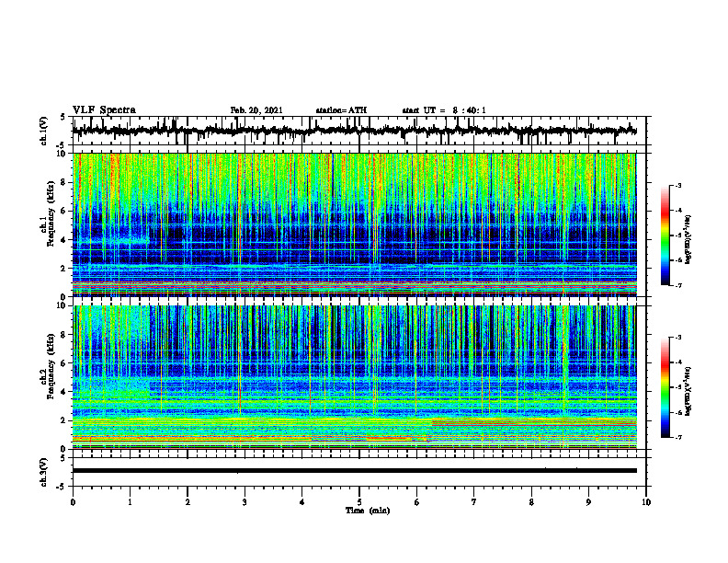This screenshot has width=728, height=563.
Task: Click inside the ch.1 spectrogram panel
Action: pyautogui.click(x=355, y=224)
